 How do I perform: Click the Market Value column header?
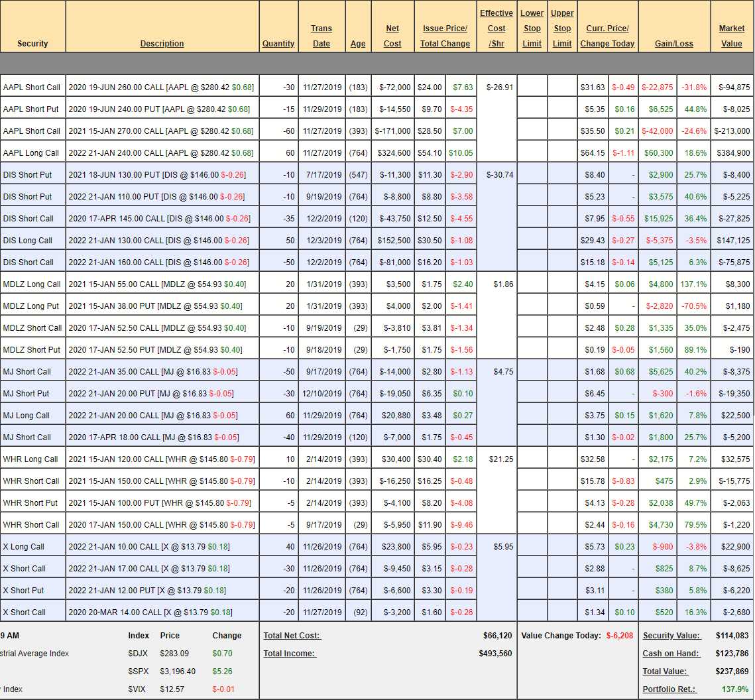coord(732,36)
